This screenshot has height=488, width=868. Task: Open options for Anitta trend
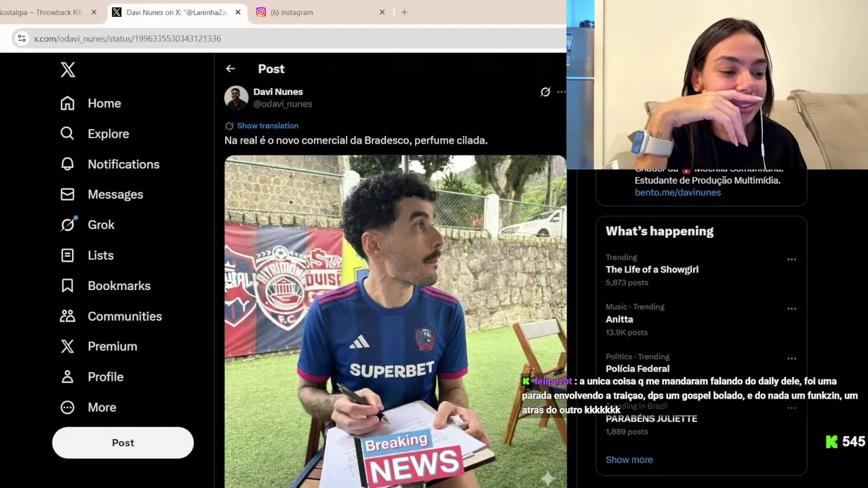coord(791,309)
